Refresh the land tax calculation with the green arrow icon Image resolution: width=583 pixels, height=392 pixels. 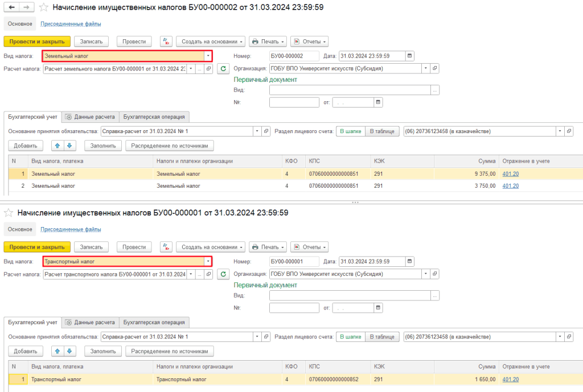(x=224, y=69)
